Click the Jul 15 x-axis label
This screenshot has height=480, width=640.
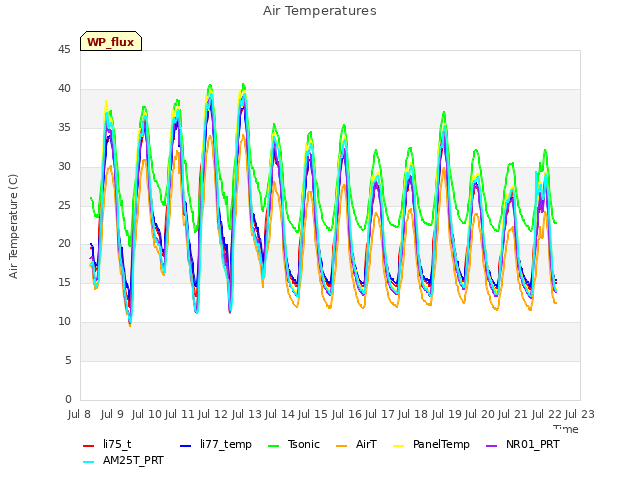click(313, 415)
